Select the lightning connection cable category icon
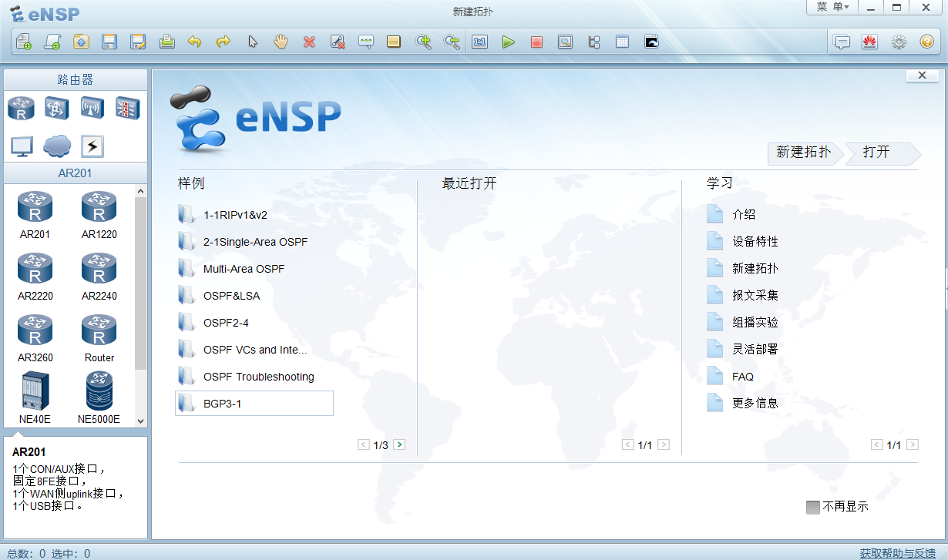This screenshot has height=560, width=948. point(92,146)
